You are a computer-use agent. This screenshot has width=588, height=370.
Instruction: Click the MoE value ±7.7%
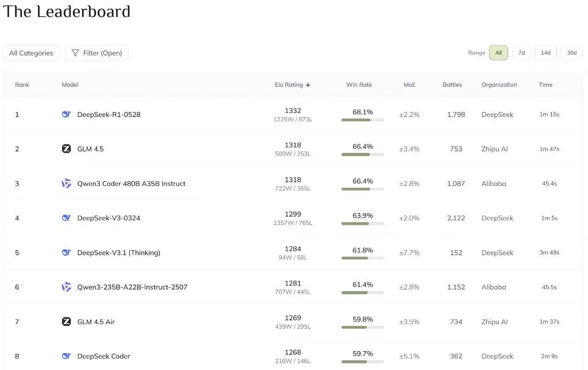(x=409, y=252)
